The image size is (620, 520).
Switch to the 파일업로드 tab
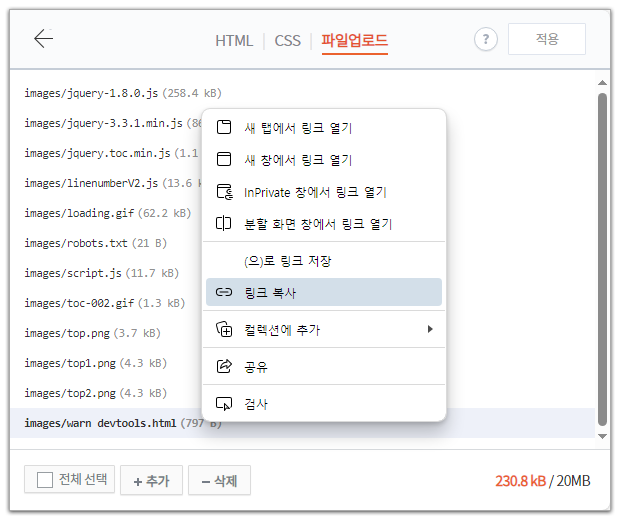click(354, 41)
